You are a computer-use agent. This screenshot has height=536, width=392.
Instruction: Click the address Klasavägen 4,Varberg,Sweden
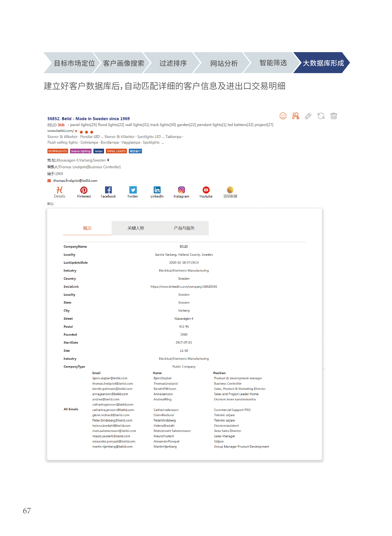[81, 160]
